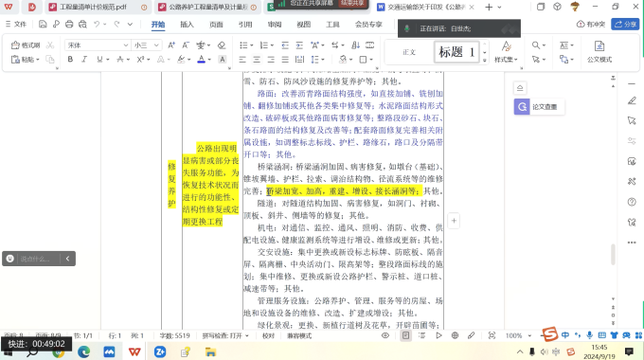Click the 说点什么 input field

point(35,259)
